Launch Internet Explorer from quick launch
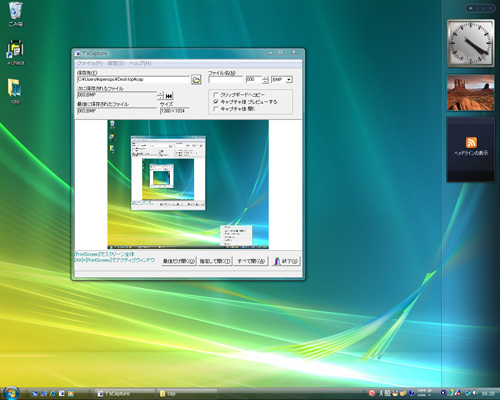This screenshot has height=400, width=500. tap(52, 394)
